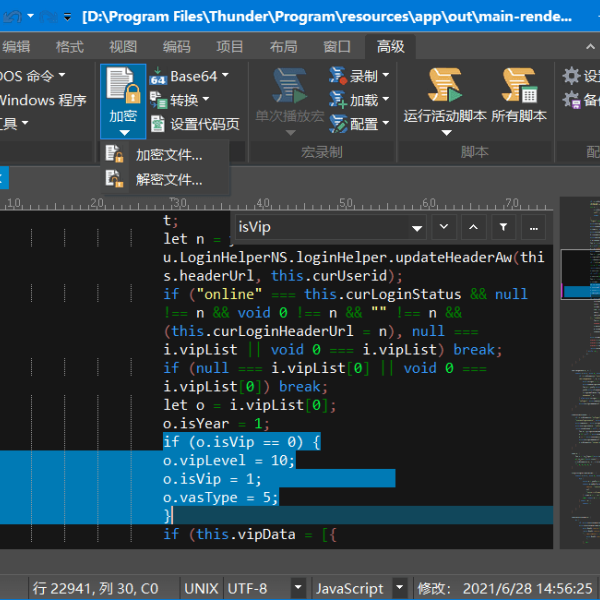
Task: Click the line "o.vasType = 5;"
Action: point(220,497)
